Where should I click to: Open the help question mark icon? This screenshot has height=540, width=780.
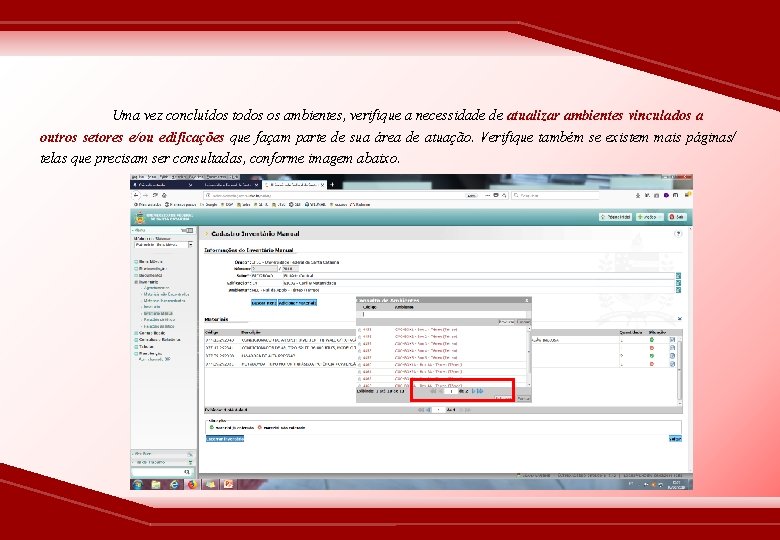click(x=678, y=234)
